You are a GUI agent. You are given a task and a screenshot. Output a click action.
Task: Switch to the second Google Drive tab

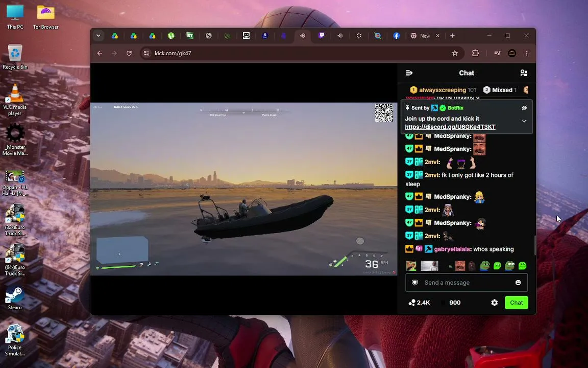click(134, 36)
